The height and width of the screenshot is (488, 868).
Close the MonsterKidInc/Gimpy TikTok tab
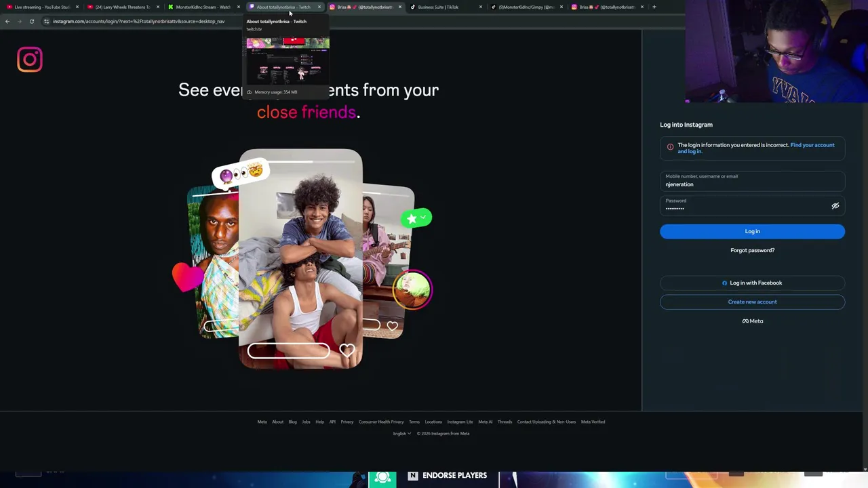coord(561,7)
